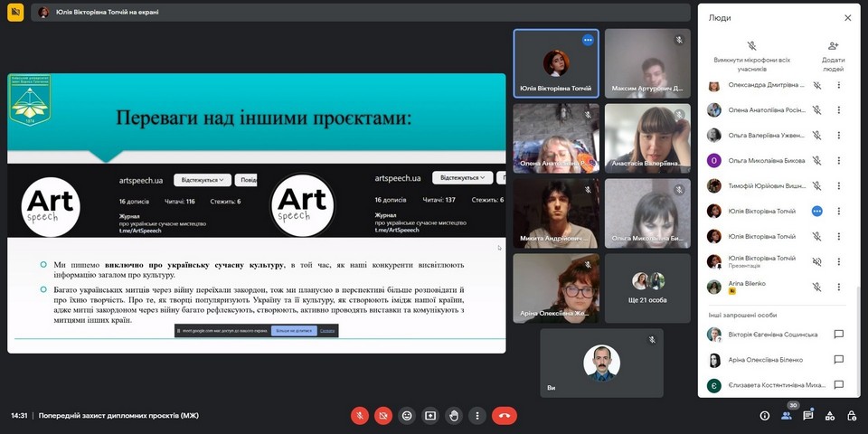Image resolution: width=868 pixels, height=434 pixels.
Task: Open options menu for Arina Bilenko
Action: 838,287
